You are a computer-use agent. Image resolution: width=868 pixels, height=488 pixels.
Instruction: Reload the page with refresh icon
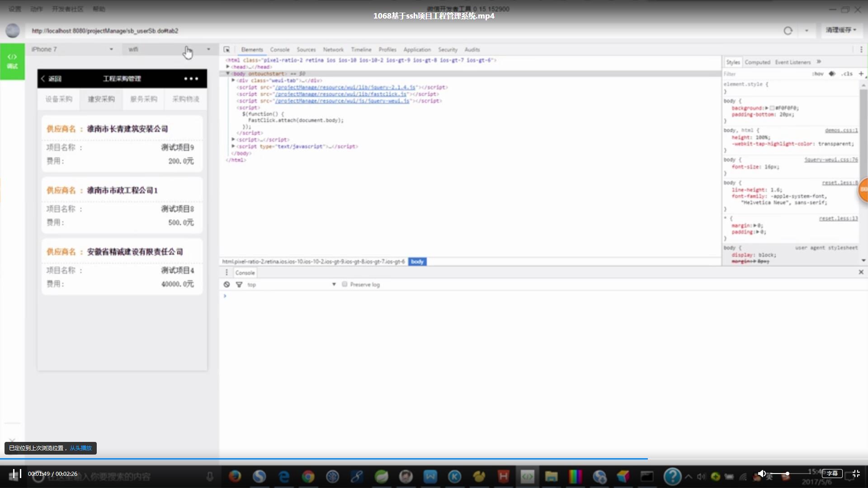click(788, 31)
